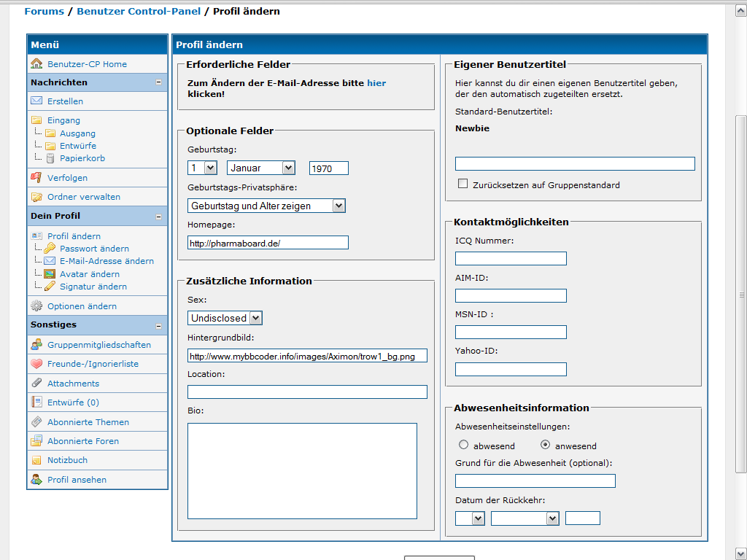Click the Abonnierte Foren icon

[x=36, y=441]
